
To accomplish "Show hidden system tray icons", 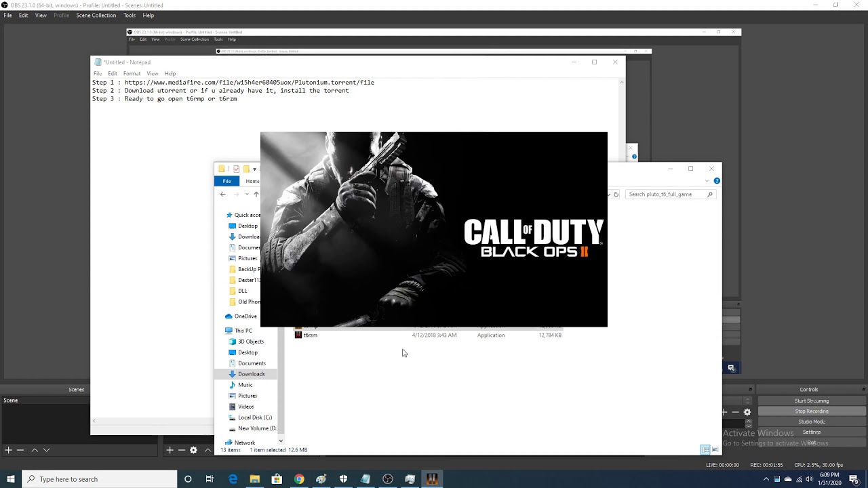I will point(766,479).
